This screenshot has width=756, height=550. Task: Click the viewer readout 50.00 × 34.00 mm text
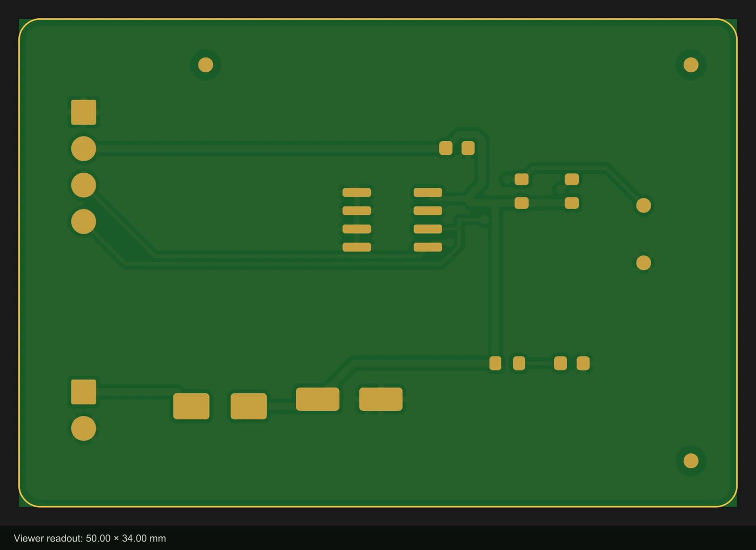click(x=90, y=538)
